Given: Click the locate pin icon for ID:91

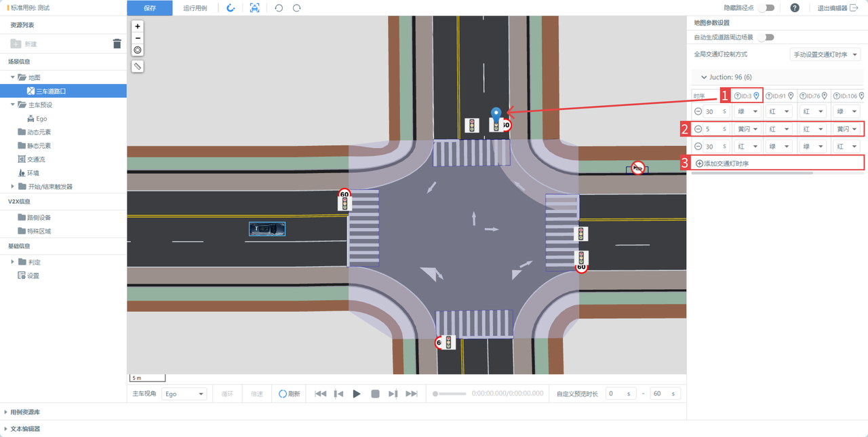Looking at the screenshot, I should (x=791, y=96).
